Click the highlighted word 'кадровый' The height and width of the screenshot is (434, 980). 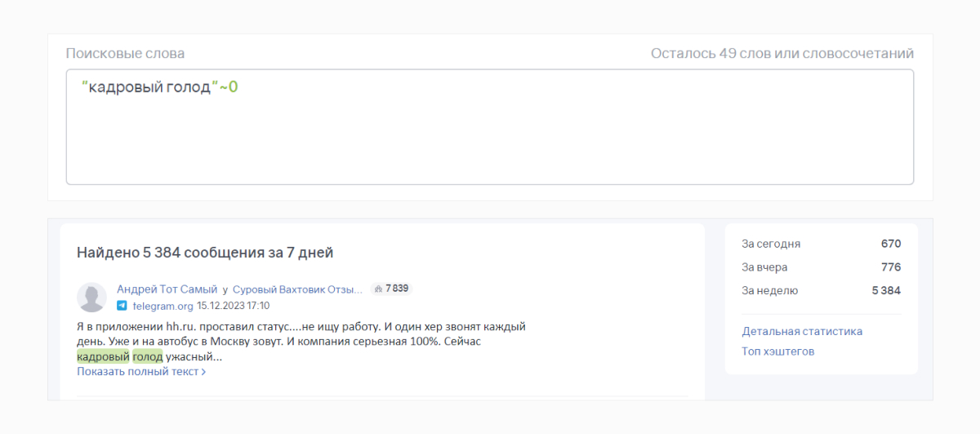[x=103, y=356]
